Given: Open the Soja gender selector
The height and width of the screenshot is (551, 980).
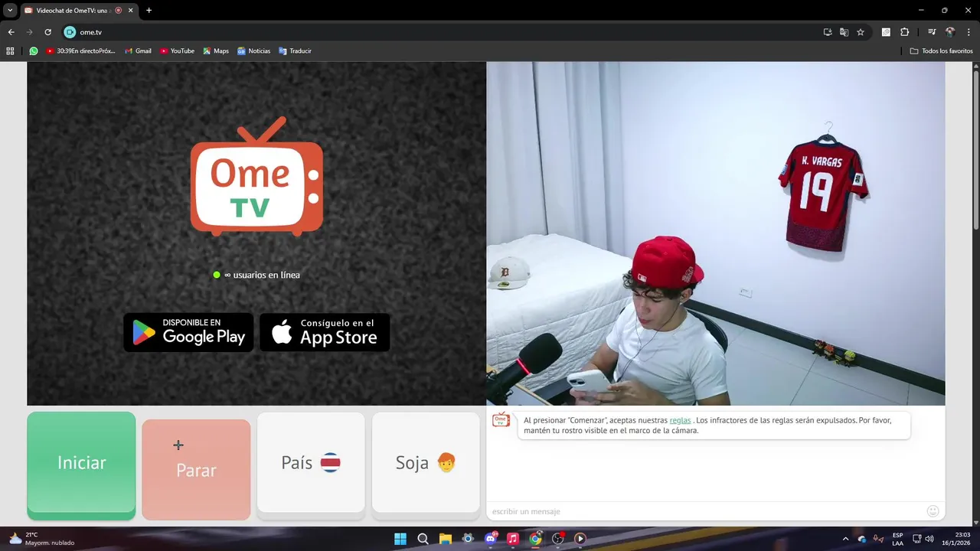Looking at the screenshot, I should (x=426, y=463).
